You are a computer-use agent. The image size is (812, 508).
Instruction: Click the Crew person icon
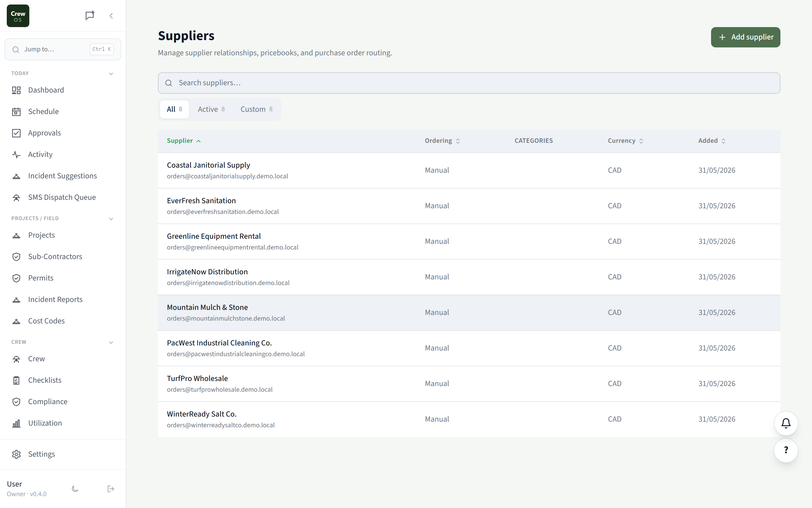tap(16, 359)
